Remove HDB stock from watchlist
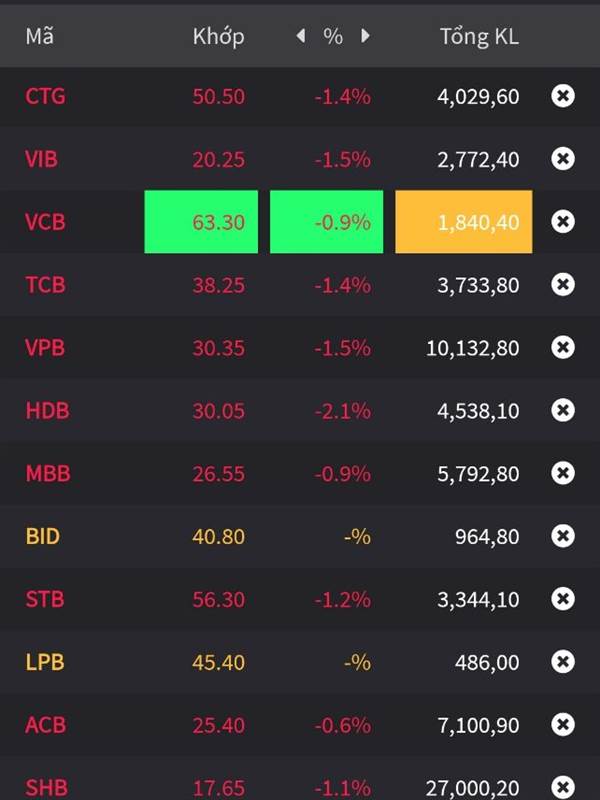600x800 pixels. [x=563, y=410]
